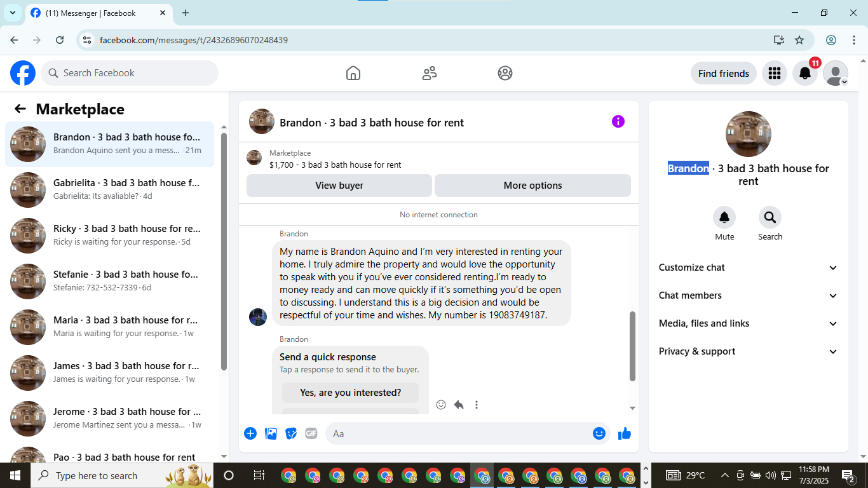Show hidden system tray icons chevron
The width and height of the screenshot is (868, 488).
click(724, 475)
